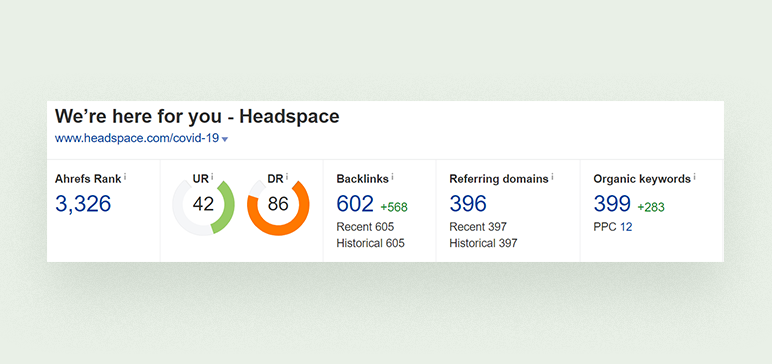Click the +568 backlinks change value
772x364 pixels.
(394, 207)
